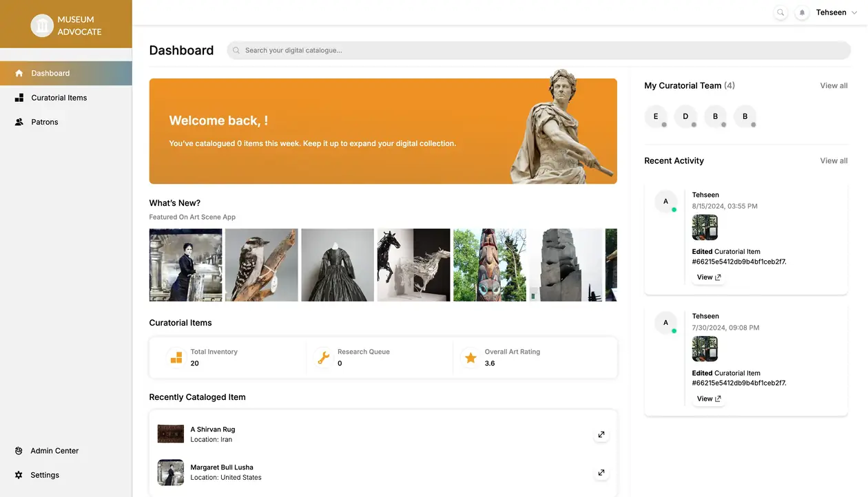
Task: Click avatar A in 8/15/2024 activity
Action: (x=665, y=201)
